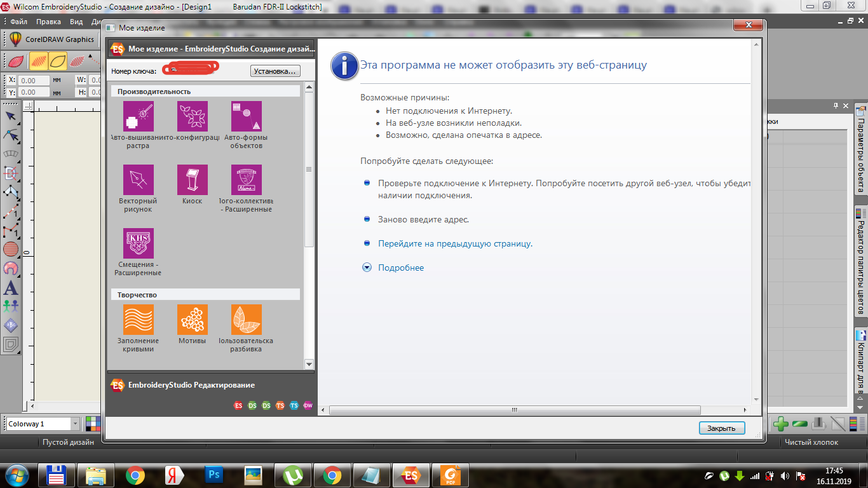This screenshot has width=868, height=488.
Task: Expand the Подробнее details section
Action: (400, 268)
